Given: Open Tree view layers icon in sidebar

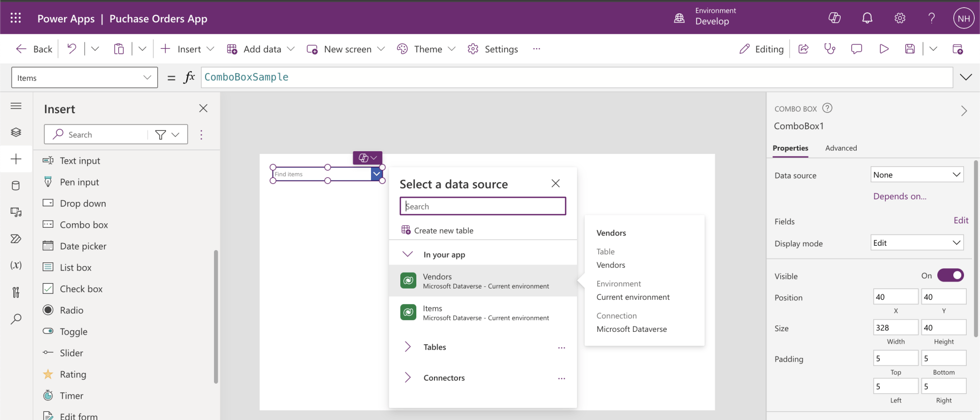Looking at the screenshot, I should tap(16, 132).
